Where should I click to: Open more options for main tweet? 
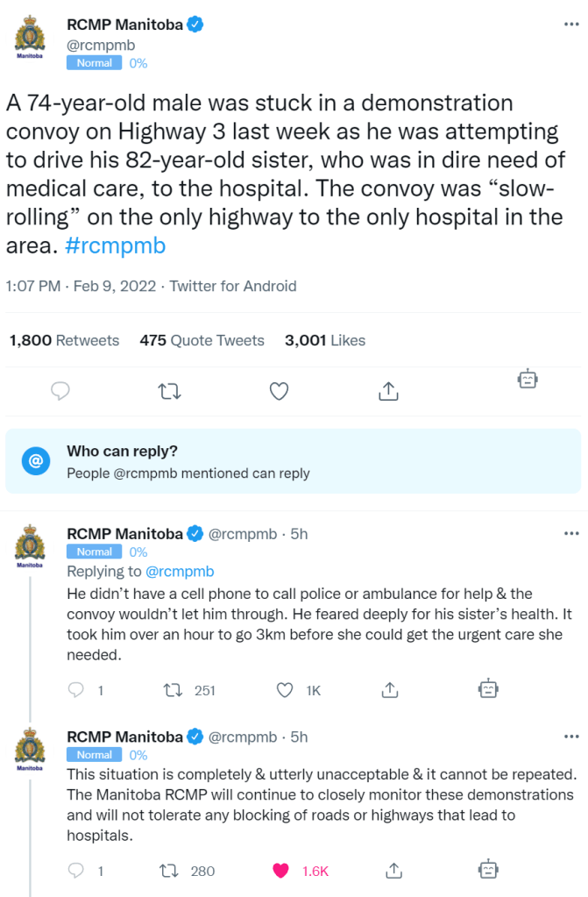coord(571,25)
